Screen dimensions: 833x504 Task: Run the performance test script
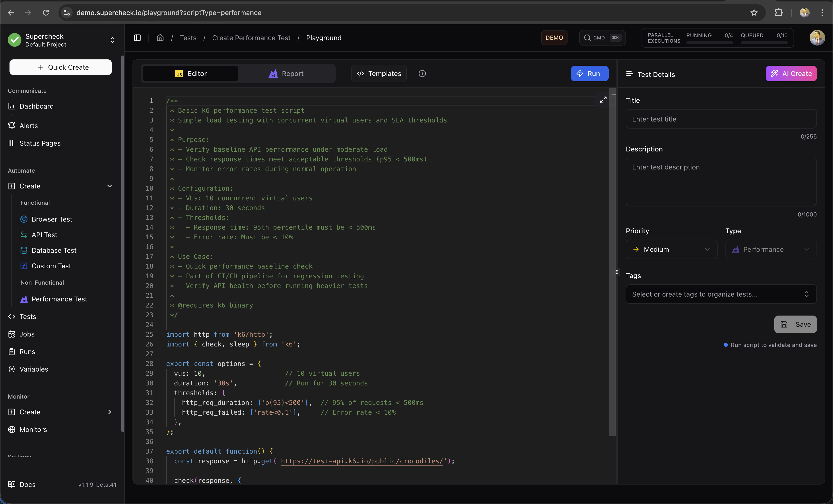[589, 73]
